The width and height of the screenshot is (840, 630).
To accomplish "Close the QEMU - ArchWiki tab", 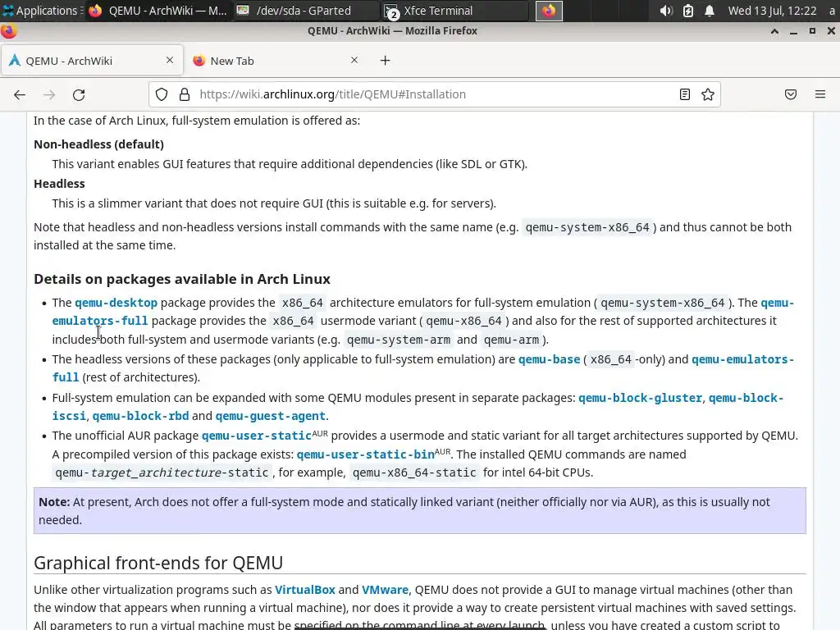I will pos(170,60).
